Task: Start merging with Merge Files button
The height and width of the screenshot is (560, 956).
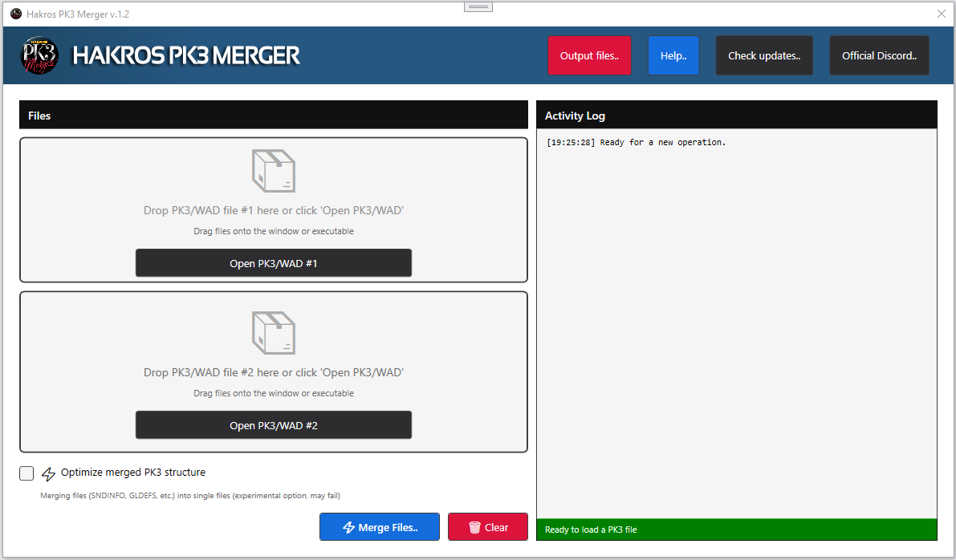Action: click(x=379, y=527)
